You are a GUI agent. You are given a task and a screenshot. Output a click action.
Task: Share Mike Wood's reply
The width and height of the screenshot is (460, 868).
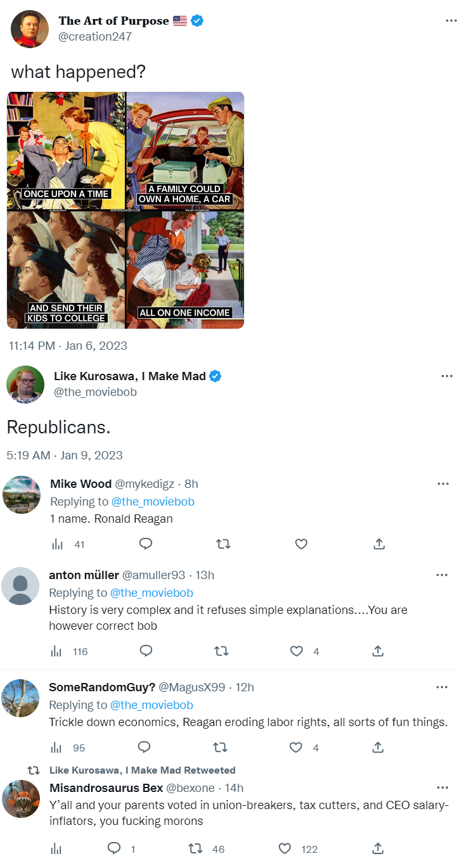click(379, 544)
